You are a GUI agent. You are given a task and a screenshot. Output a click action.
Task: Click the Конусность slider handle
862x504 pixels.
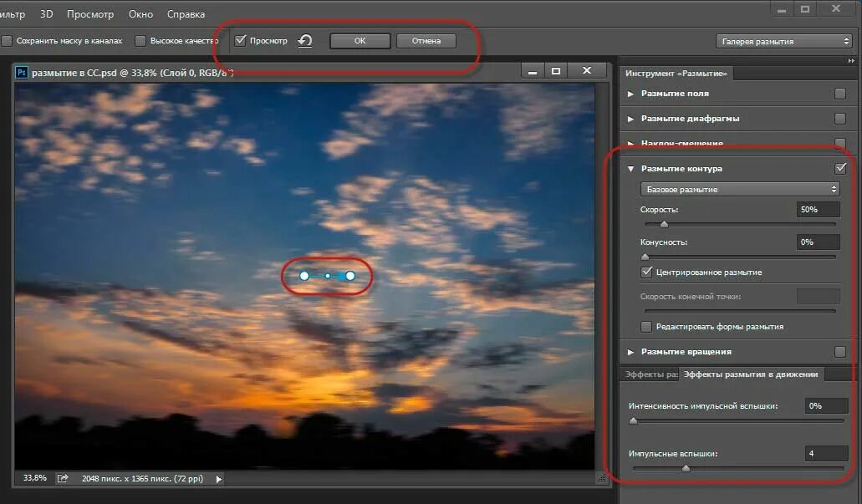click(x=645, y=257)
